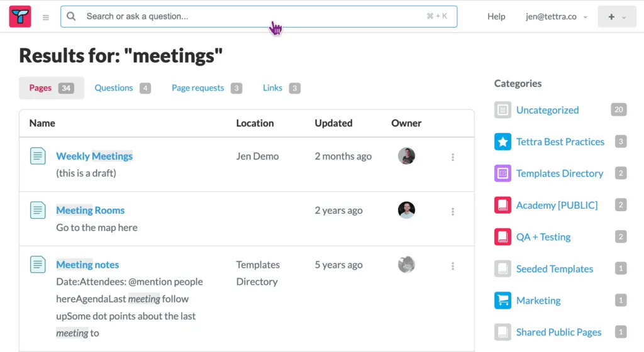The image size is (644, 352).
Task: Click the Templates Directory purple icon
Action: click(x=502, y=173)
